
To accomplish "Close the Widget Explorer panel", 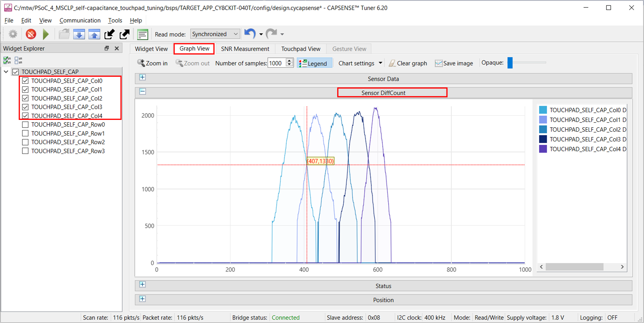I will (x=117, y=48).
